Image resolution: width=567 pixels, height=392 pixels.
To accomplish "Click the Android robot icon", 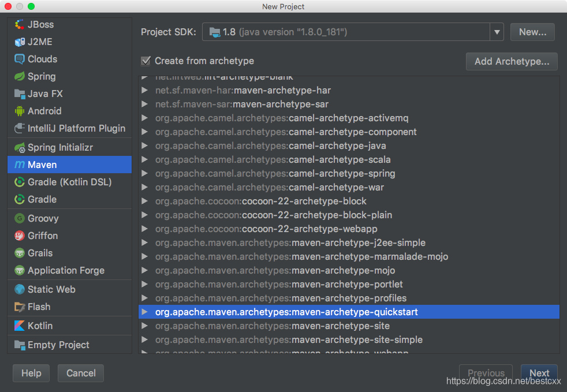I will tap(20, 111).
